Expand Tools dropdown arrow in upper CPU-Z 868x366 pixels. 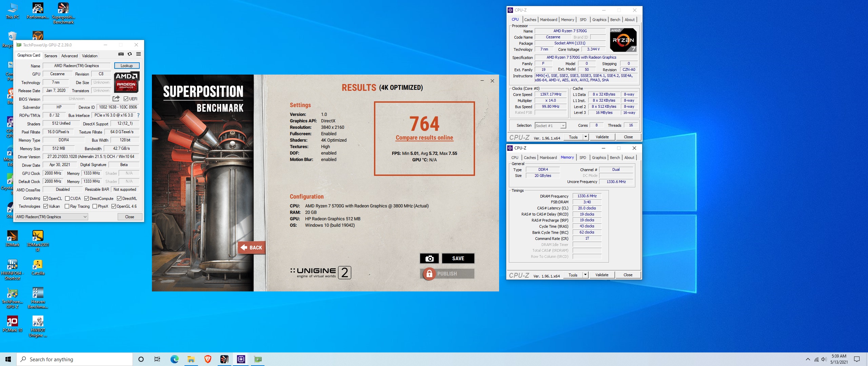tap(586, 137)
